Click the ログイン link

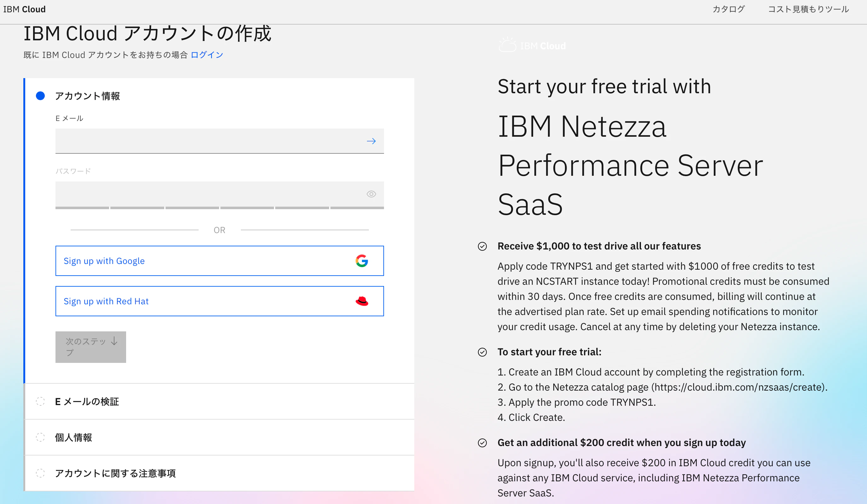point(207,55)
